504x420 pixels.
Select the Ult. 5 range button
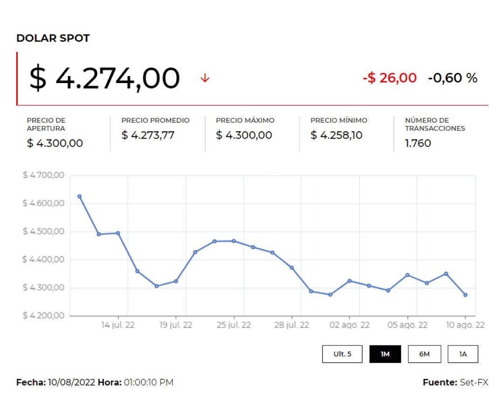coord(342,354)
